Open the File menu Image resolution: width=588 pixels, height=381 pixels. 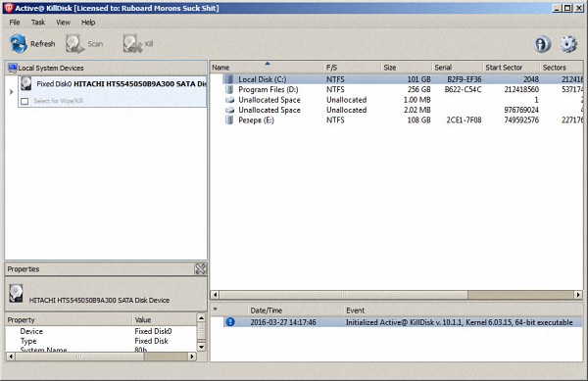(15, 23)
